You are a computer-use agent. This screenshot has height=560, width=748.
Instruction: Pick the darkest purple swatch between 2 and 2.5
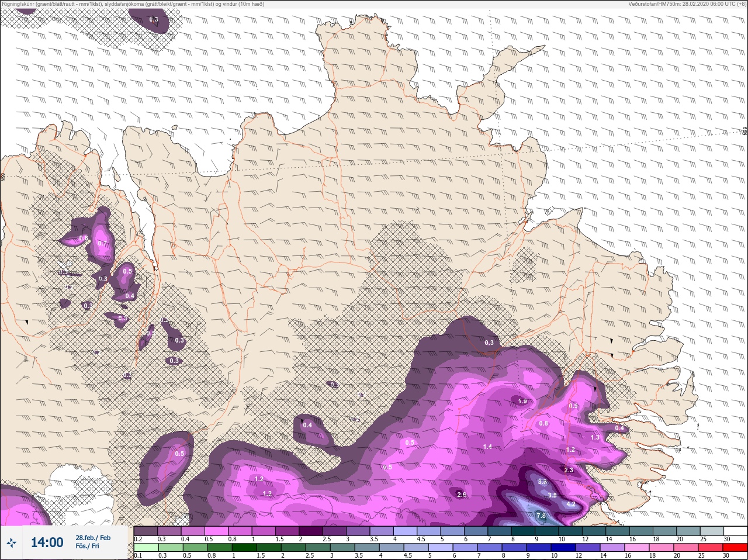pos(311,530)
